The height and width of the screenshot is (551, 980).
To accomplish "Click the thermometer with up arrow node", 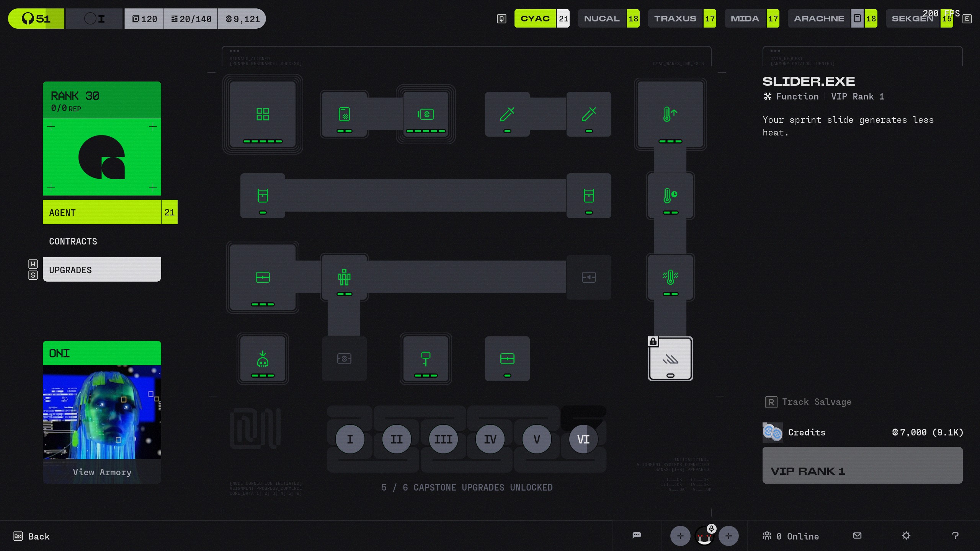I will tap(670, 114).
